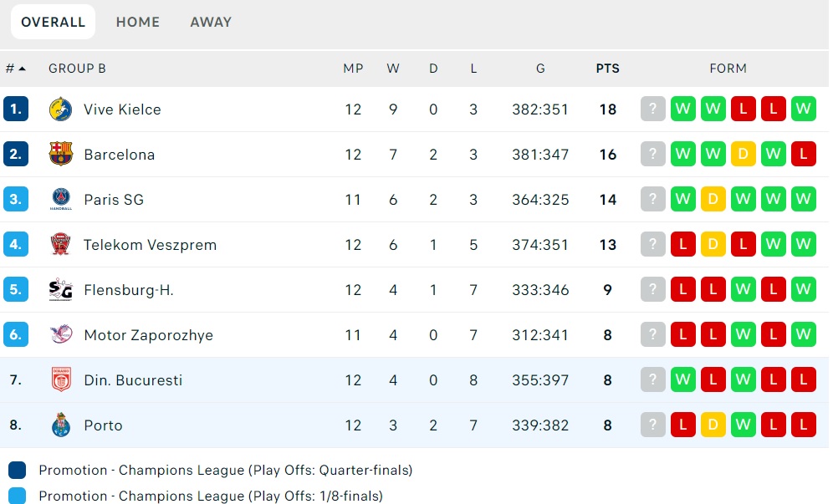Viewport: 833px width, 504px height.
Task: Click the Porto club crest
Action: 60,425
